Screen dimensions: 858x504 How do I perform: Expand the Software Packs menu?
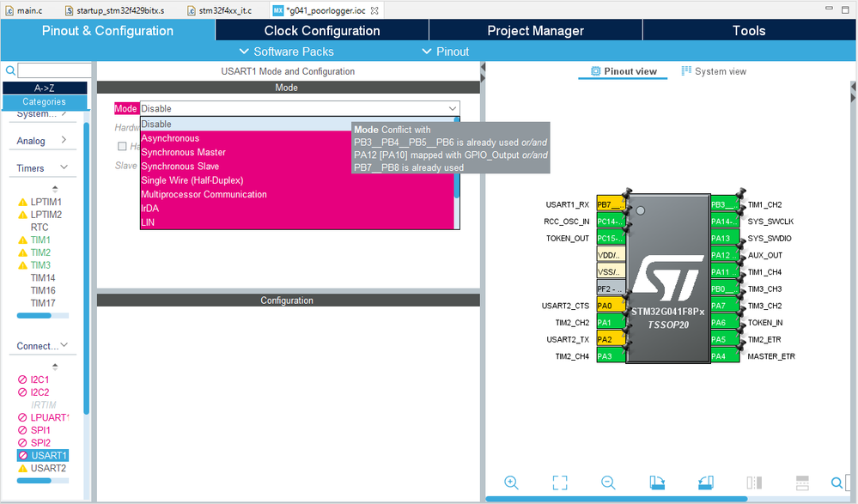coord(287,52)
